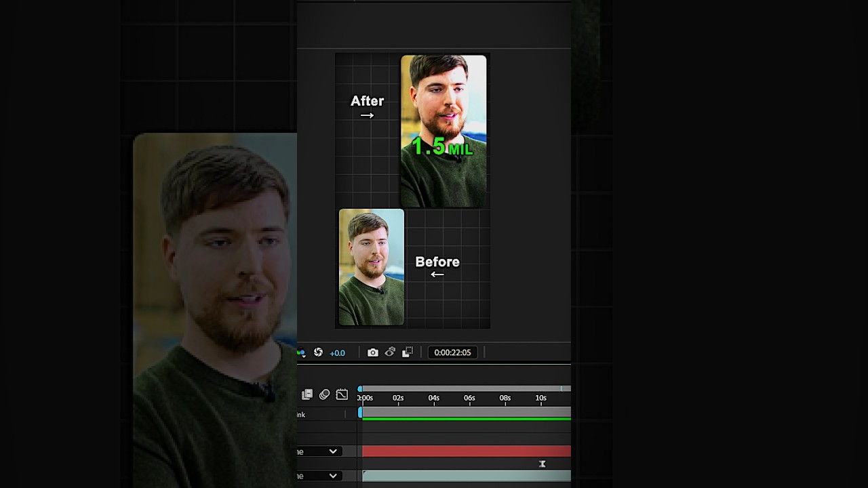Click the "After" text in the composition

click(367, 101)
